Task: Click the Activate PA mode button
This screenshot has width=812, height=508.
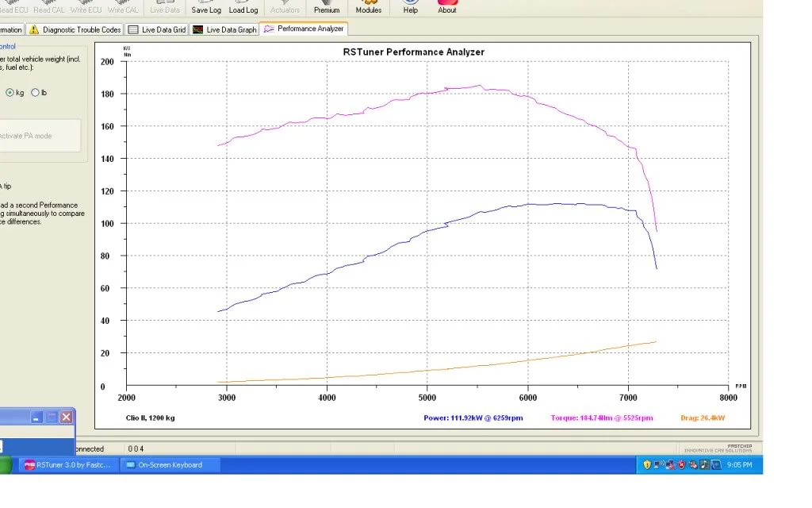Action: point(40,136)
